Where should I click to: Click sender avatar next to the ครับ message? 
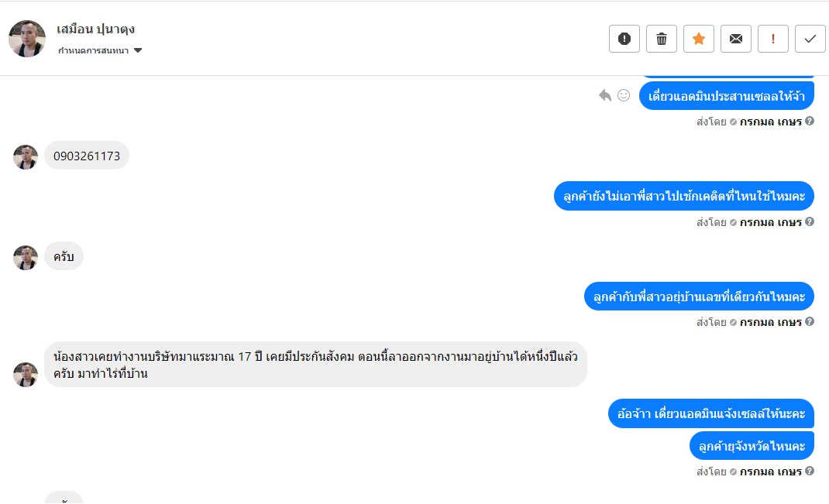pyautogui.click(x=26, y=258)
